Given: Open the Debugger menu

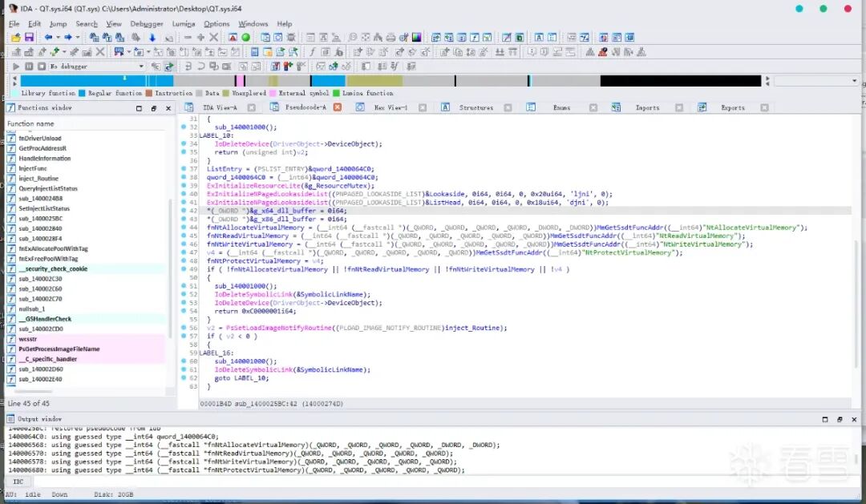Looking at the screenshot, I should [x=147, y=24].
